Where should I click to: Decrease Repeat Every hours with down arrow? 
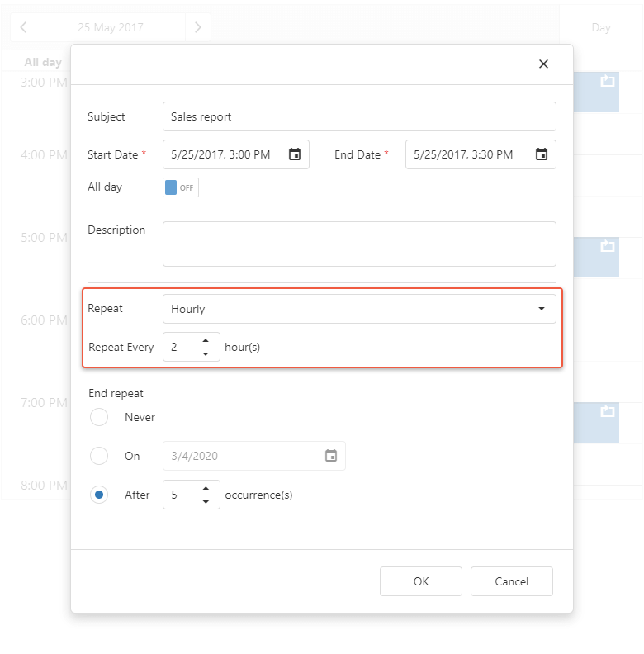(206, 354)
